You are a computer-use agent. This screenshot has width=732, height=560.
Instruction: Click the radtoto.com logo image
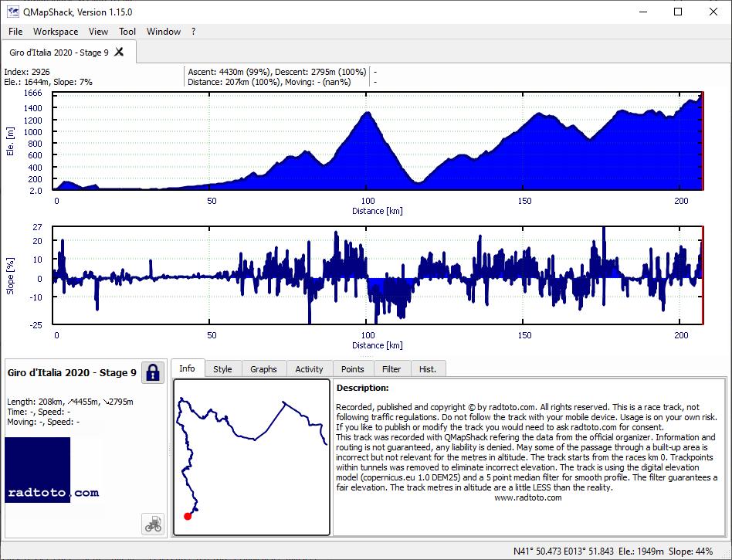[53, 470]
